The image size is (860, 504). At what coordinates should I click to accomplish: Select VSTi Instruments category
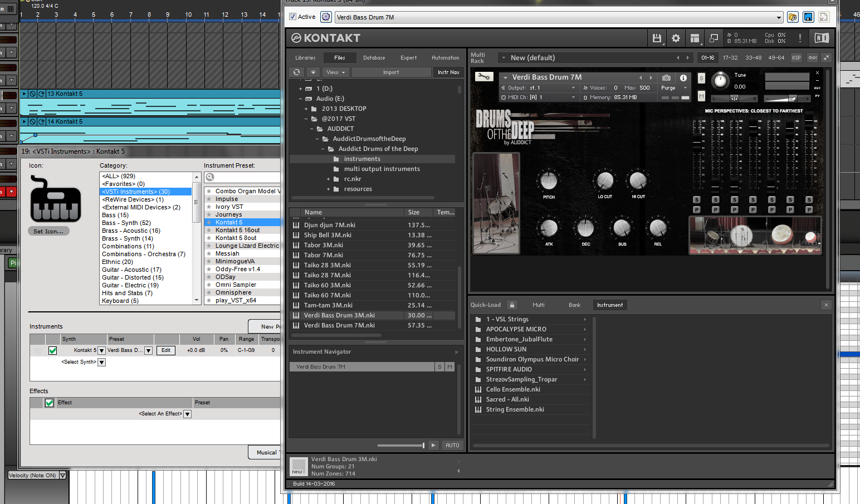click(x=146, y=192)
